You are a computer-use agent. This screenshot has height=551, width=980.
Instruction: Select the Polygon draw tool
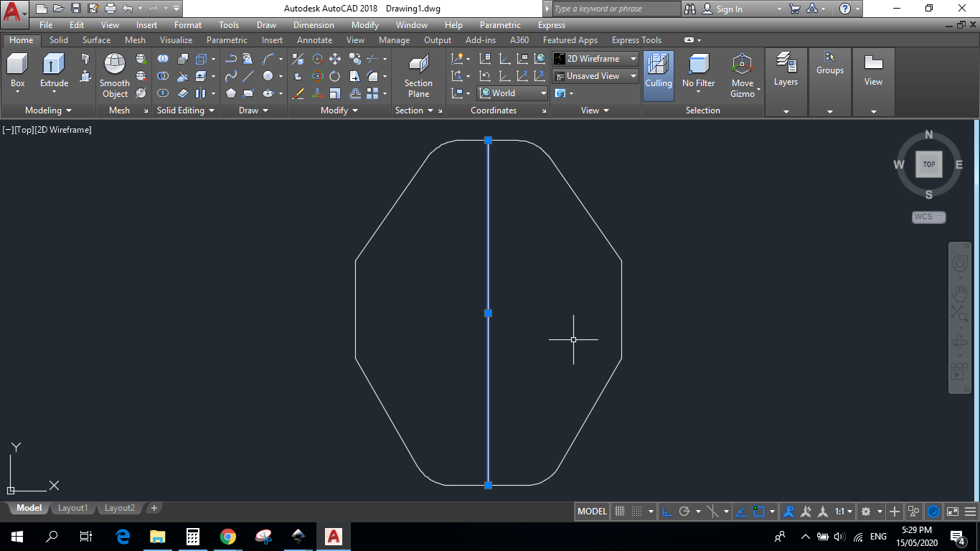[230, 93]
